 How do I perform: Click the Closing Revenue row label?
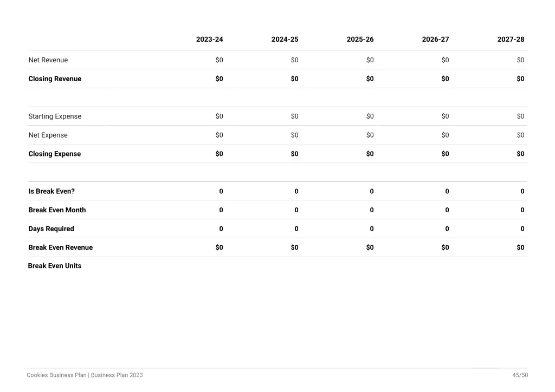tap(55, 79)
